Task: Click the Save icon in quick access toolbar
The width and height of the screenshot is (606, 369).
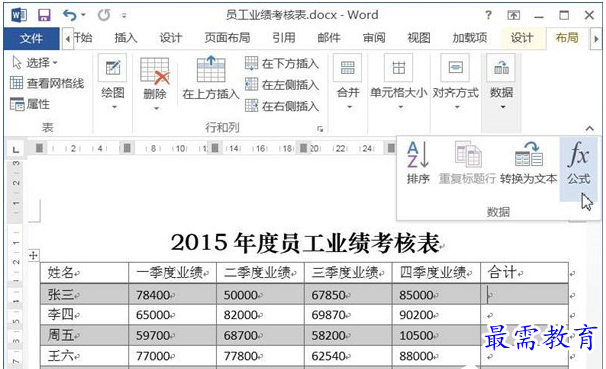Action: click(x=44, y=15)
